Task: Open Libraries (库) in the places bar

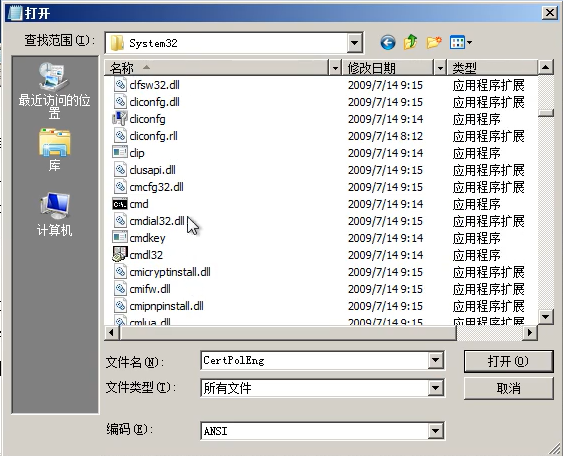Action: (x=55, y=150)
